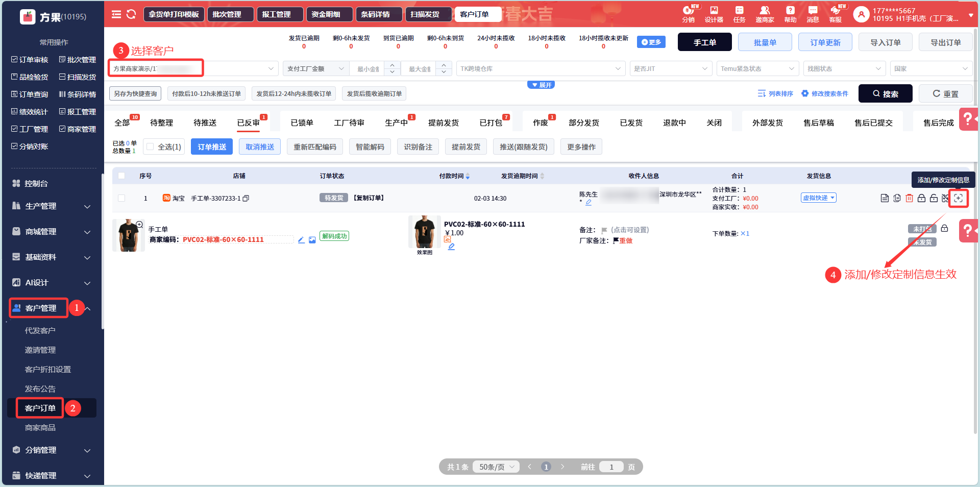Image resolution: width=980 pixels, height=487 pixels.
Task: Select the checkbox for order row 1
Action: (x=121, y=198)
